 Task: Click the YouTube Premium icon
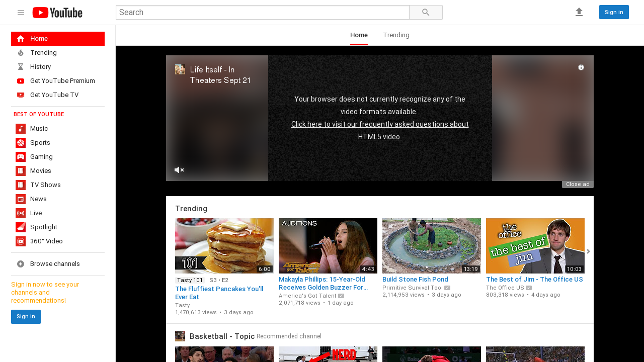click(x=21, y=81)
